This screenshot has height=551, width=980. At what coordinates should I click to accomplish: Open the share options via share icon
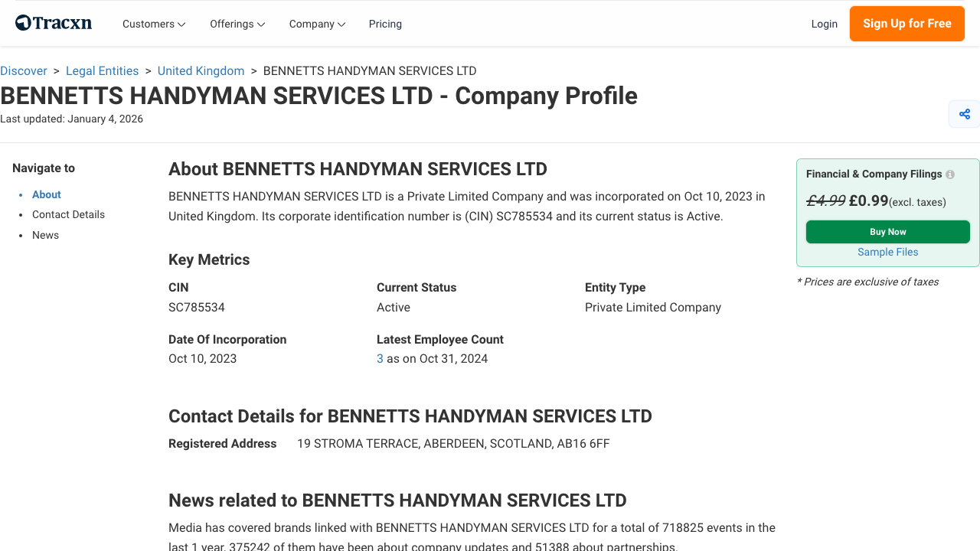coord(964,113)
